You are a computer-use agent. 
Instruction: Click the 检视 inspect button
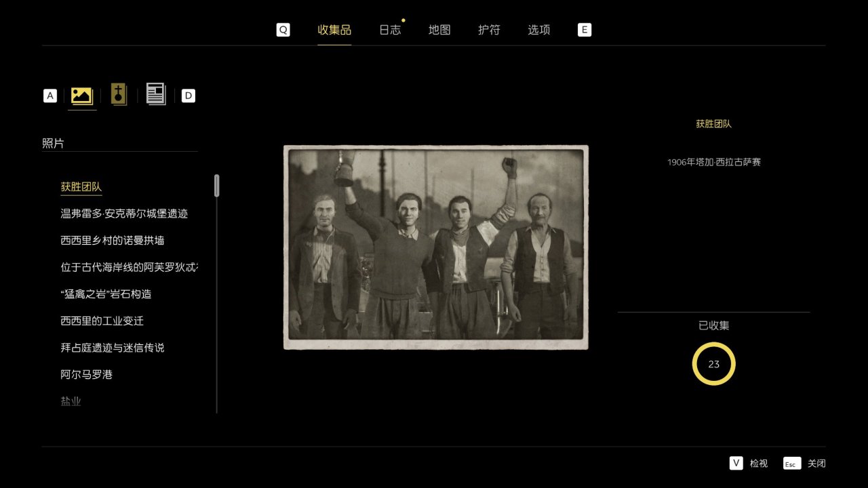point(759,464)
